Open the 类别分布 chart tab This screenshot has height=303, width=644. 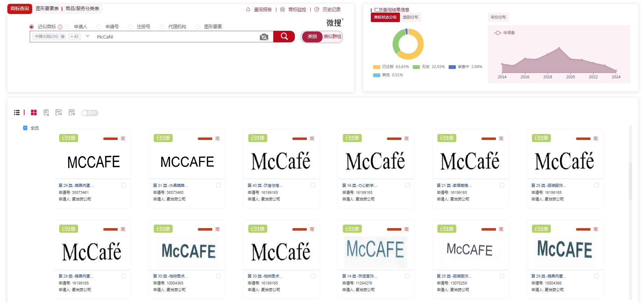410,17
